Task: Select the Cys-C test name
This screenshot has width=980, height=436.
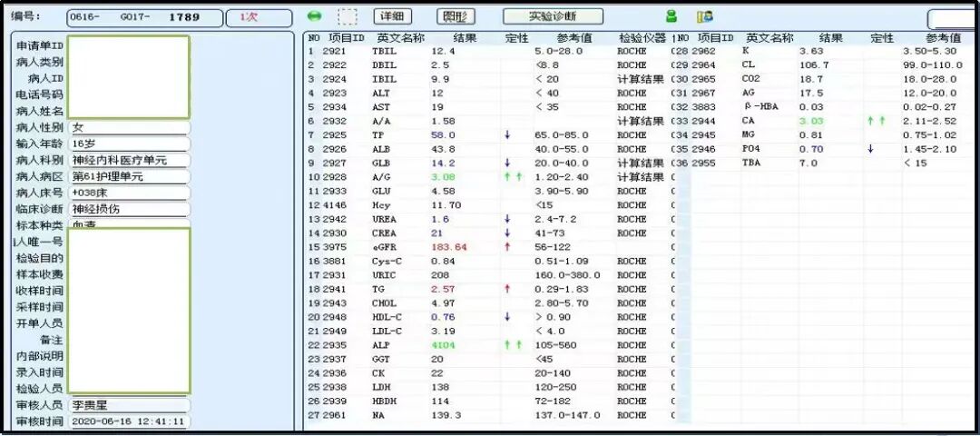Action: tap(387, 261)
